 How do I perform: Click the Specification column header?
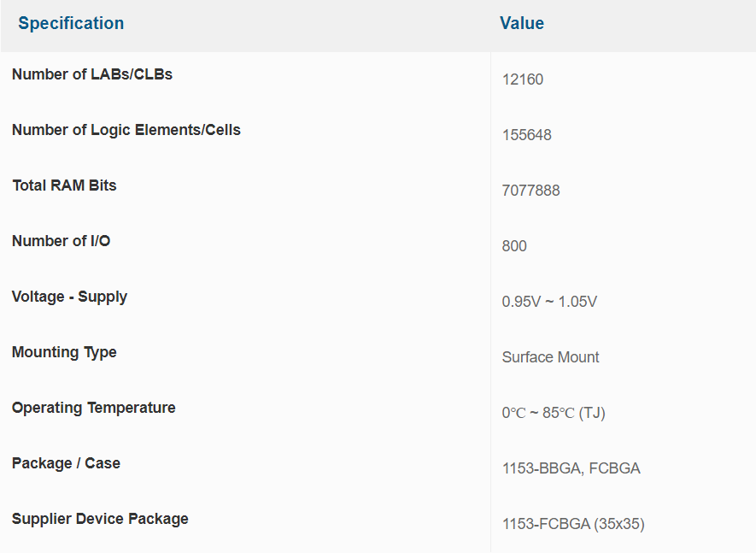click(71, 23)
